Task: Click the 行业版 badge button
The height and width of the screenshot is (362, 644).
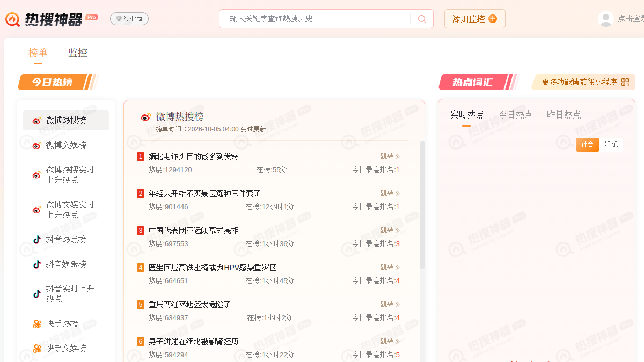Action: coord(129,19)
